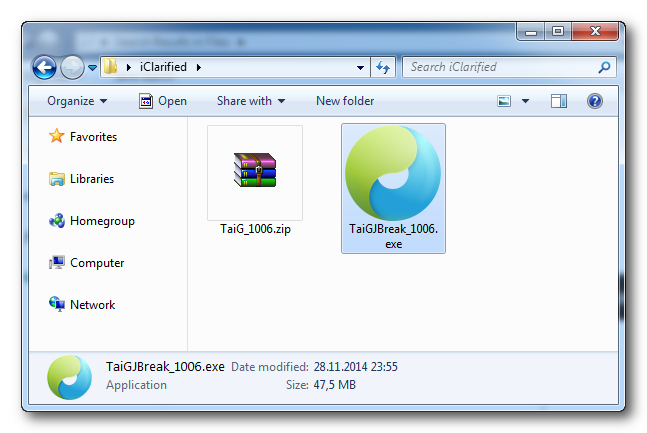The height and width of the screenshot is (433, 647).
Task: Open the Share with menu
Action: (x=251, y=101)
